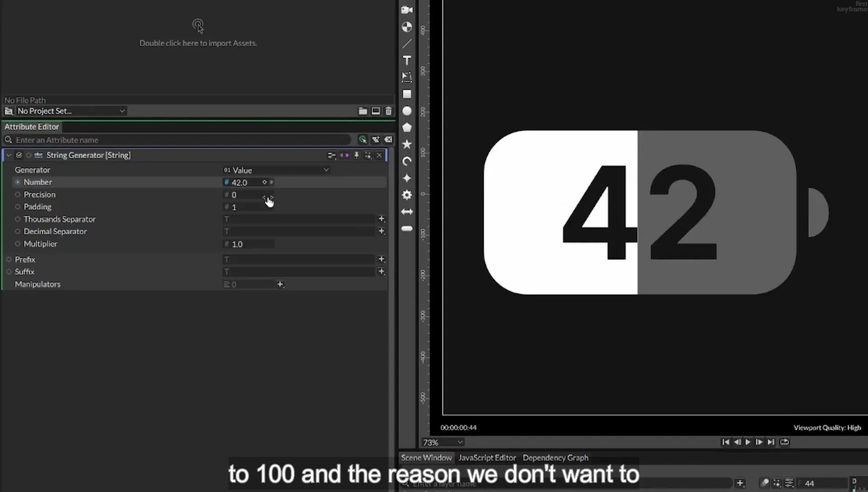Play the viewport animation
868x492 pixels.
coord(748,442)
